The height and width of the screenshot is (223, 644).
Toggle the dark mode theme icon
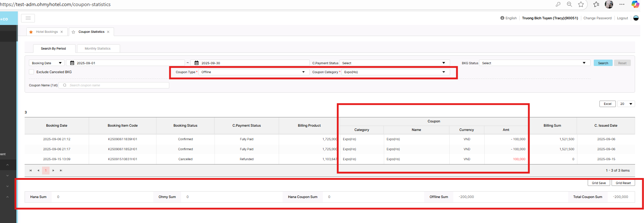click(x=636, y=18)
